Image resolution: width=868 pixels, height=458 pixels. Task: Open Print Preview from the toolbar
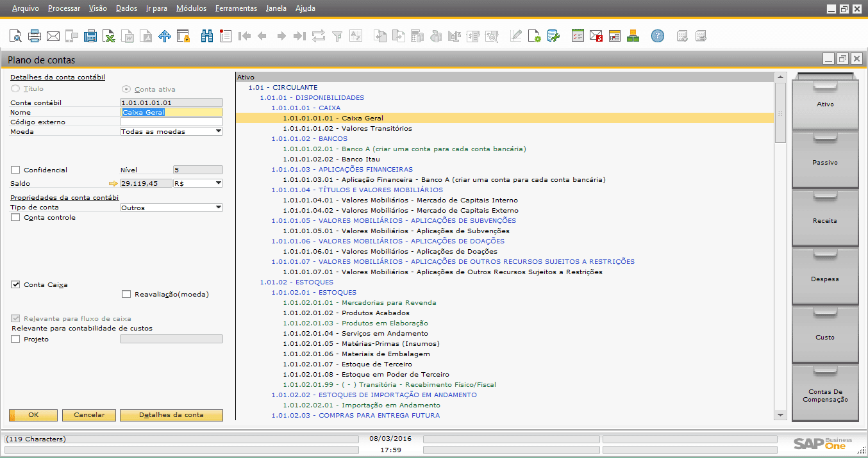pyautogui.click(x=15, y=36)
